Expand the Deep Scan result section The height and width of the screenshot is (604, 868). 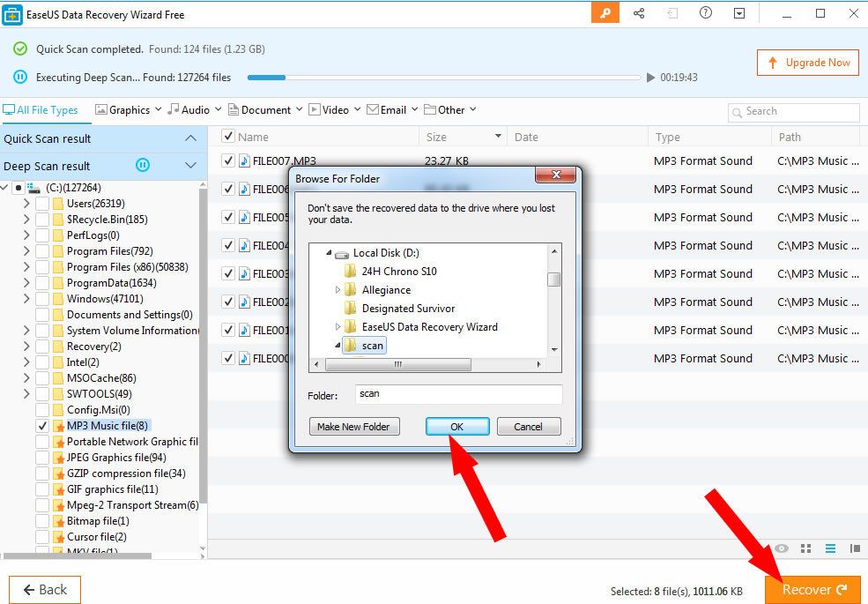point(190,166)
